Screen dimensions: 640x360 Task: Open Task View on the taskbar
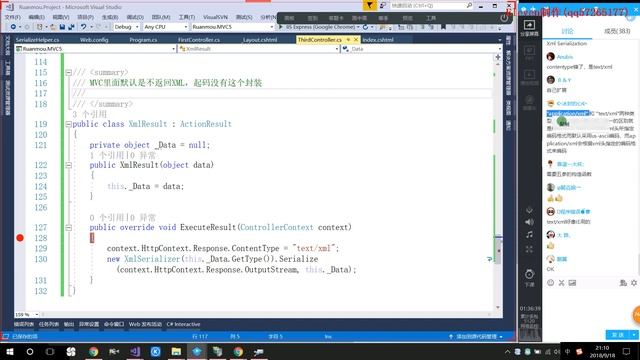50,351
